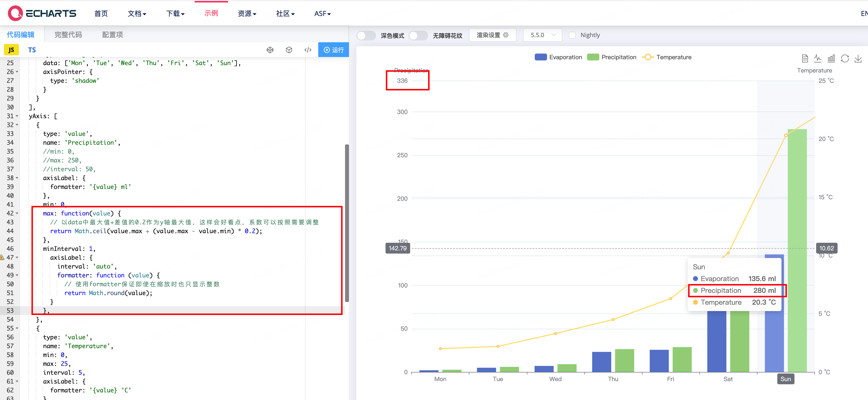Collapse code fold at line 31
Image resolution: width=868 pixels, height=400 pixels.
(17, 116)
